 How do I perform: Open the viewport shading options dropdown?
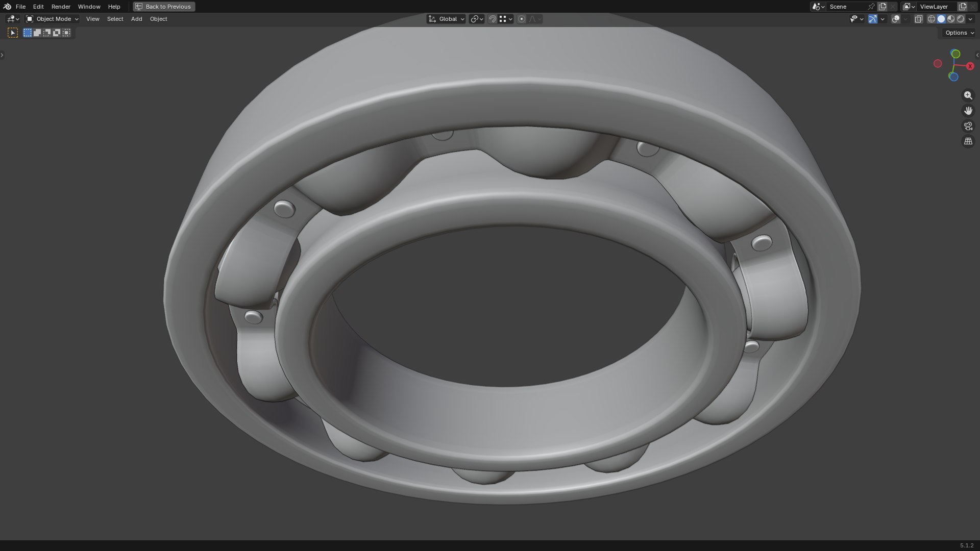pos(970,19)
